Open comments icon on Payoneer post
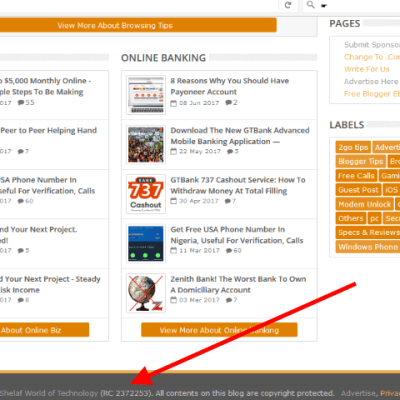 [229, 103]
